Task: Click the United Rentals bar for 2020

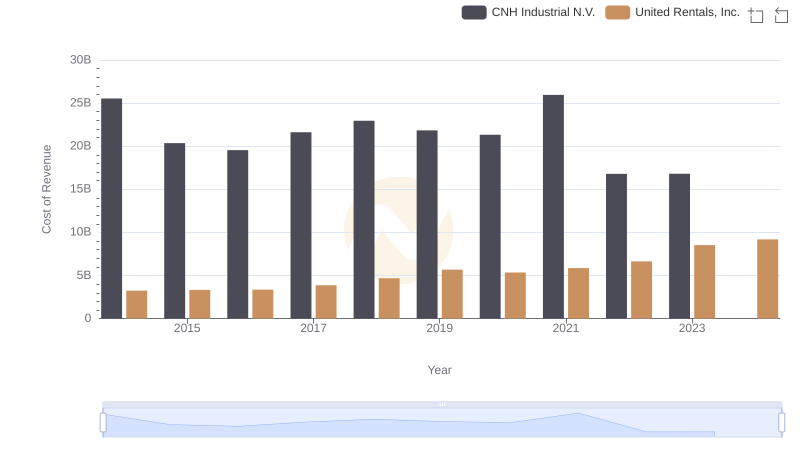Action: (515, 295)
